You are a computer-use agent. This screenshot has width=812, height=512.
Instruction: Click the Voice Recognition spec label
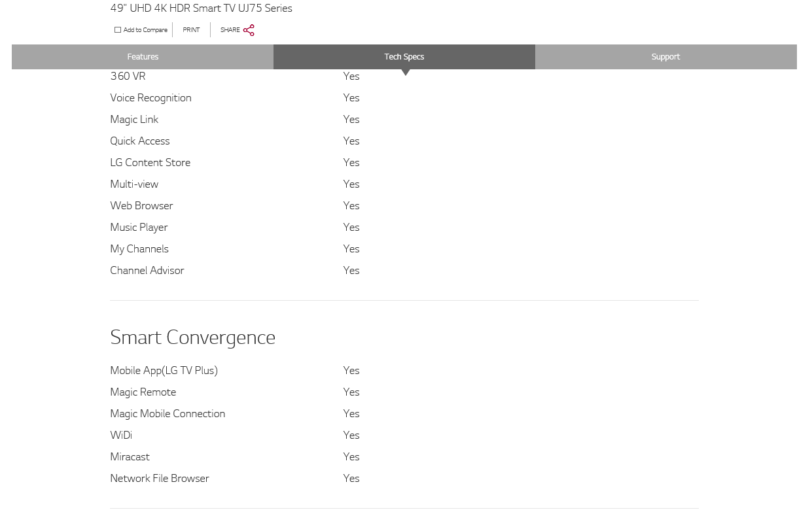pos(150,98)
